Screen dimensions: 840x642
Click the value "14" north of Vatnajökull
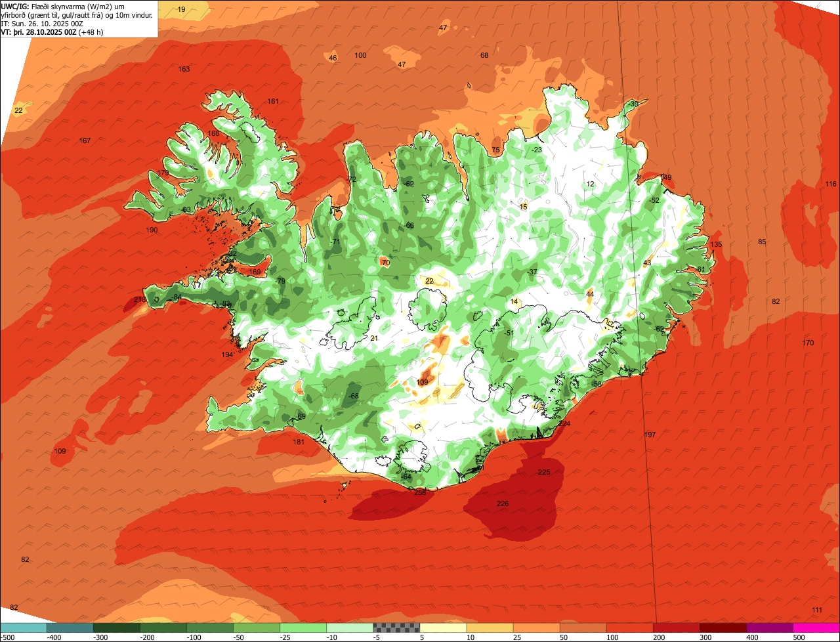514,301
